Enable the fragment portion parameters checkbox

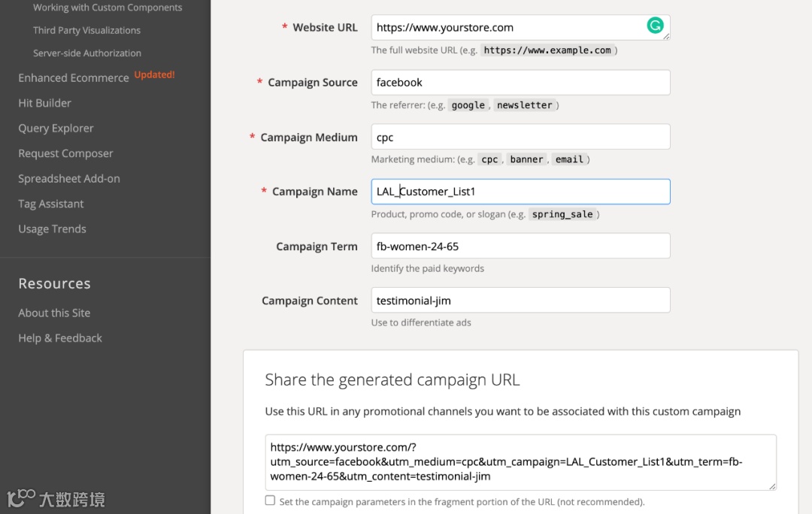coord(270,500)
